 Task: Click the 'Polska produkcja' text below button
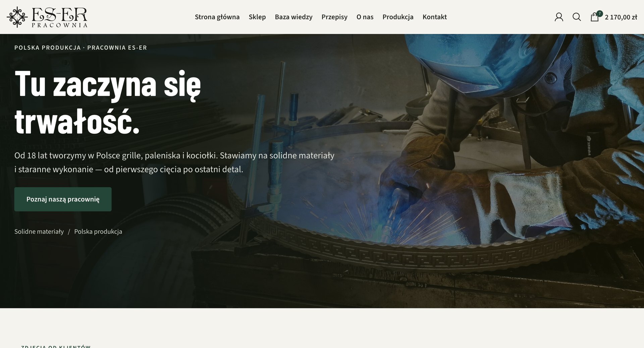tap(98, 232)
